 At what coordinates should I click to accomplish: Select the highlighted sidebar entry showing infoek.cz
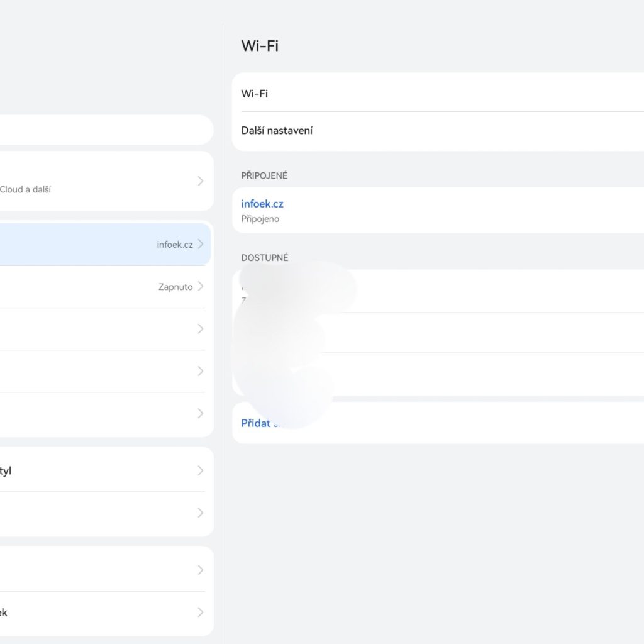coord(101,244)
